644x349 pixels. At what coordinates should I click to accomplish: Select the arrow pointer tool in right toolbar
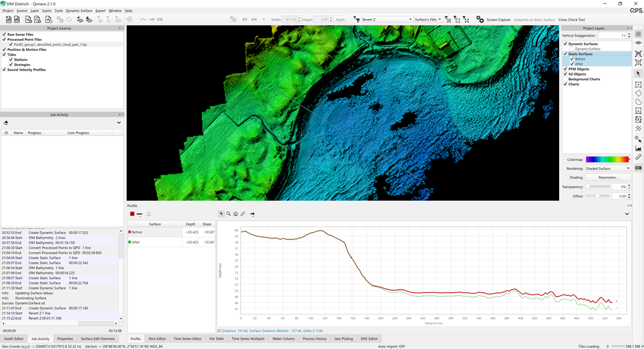point(638,74)
